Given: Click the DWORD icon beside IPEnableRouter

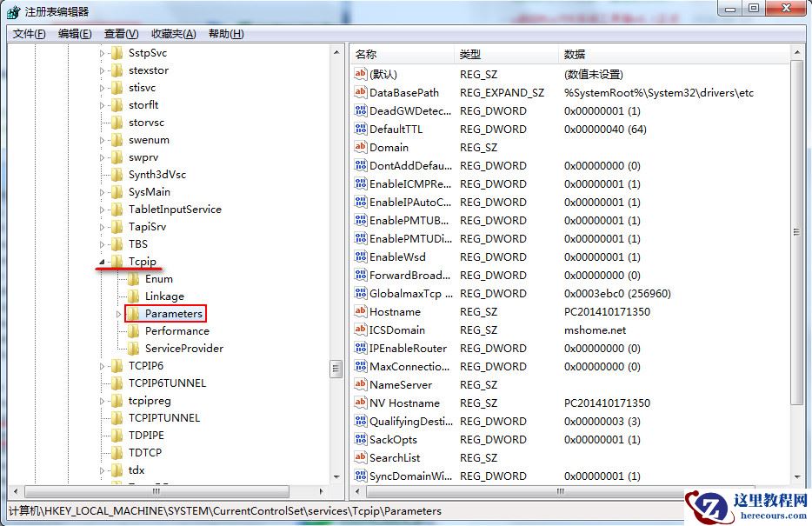Looking at the screenshot, I should [361, 348].
